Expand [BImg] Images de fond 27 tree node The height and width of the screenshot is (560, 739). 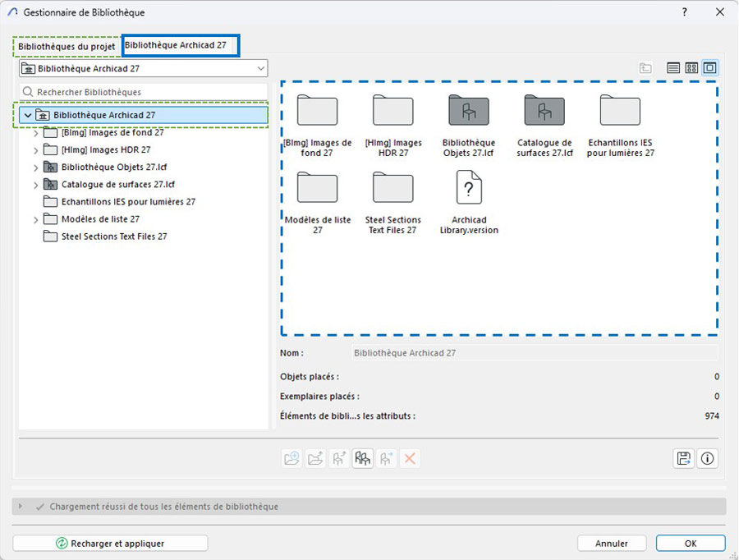tap(36, 133)
